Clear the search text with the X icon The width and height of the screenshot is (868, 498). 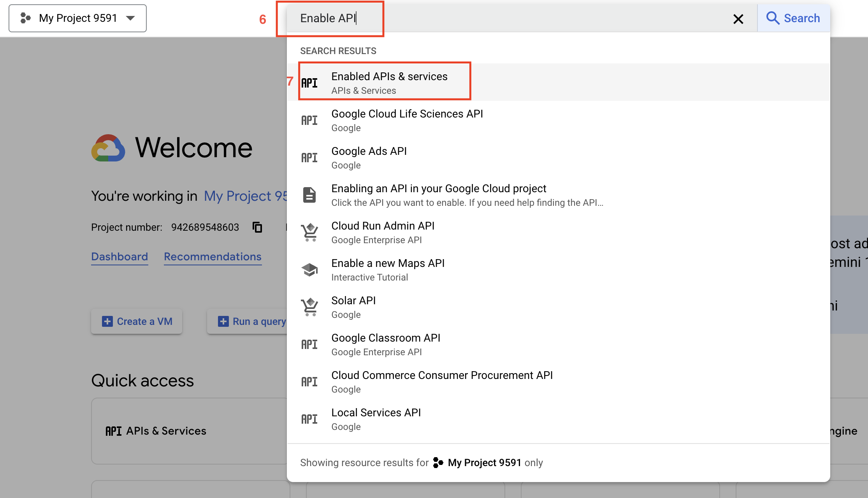point(738,19)
